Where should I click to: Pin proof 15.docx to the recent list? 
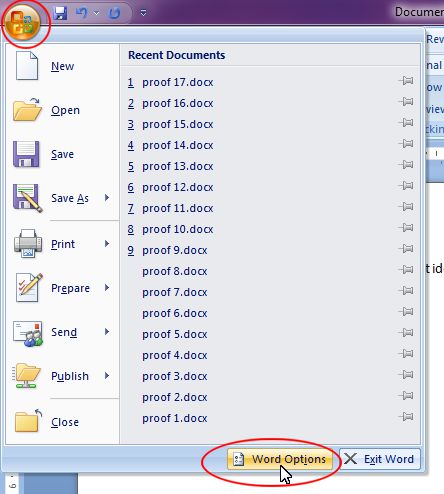coord(406,122)
